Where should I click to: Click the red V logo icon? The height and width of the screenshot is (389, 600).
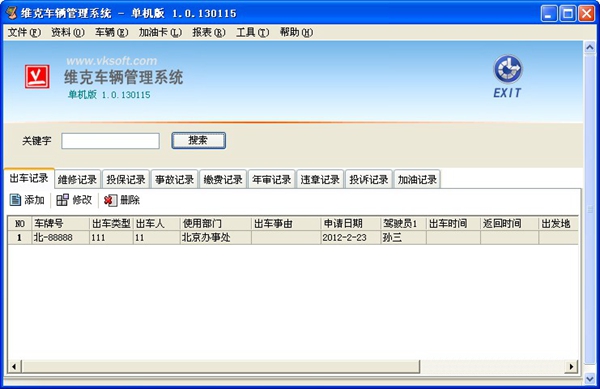click(37, 76)
